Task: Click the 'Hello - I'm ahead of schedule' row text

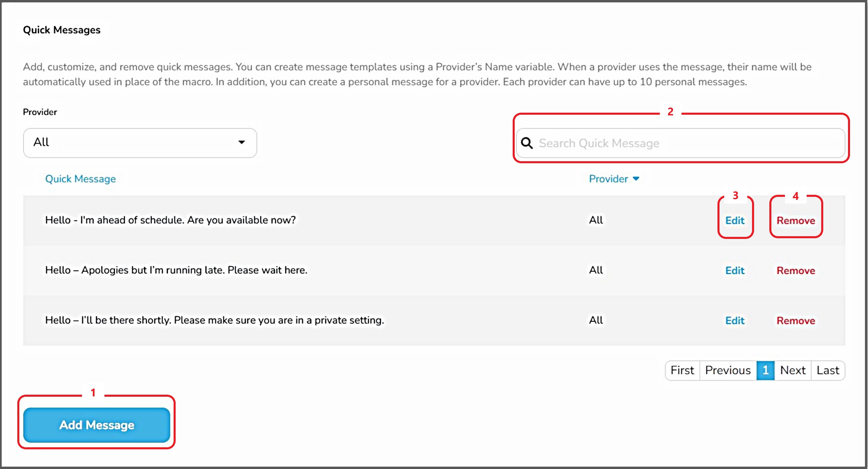Action: pos(170,220)
